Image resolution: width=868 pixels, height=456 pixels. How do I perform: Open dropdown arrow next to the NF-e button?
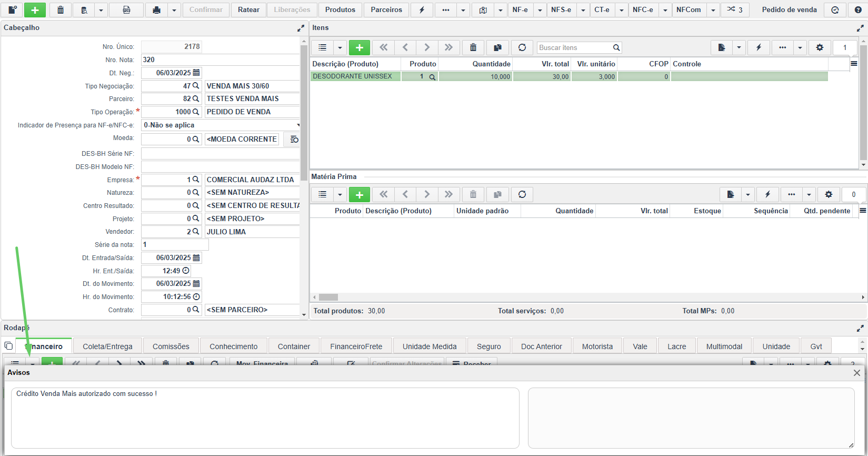coord(540,10)
